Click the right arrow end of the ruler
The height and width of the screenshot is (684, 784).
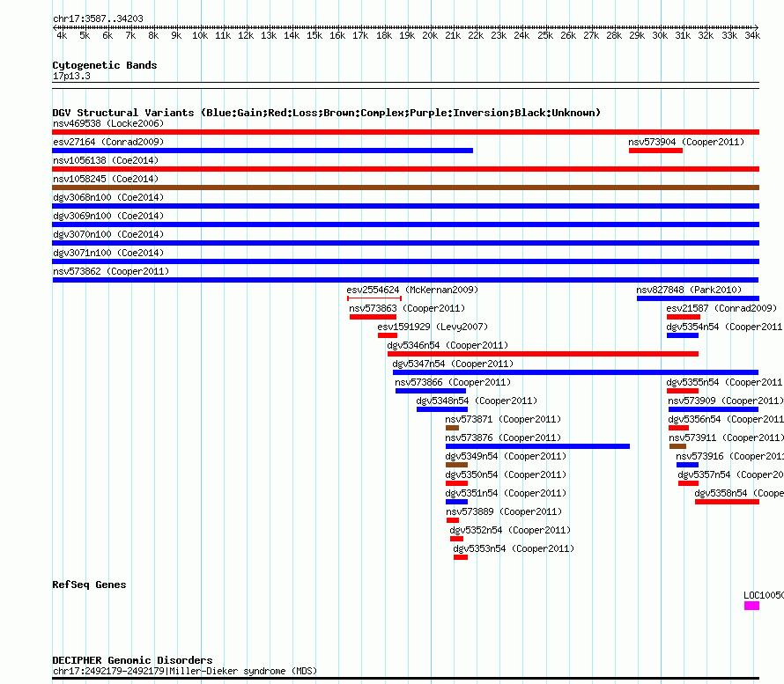point(757,27)
